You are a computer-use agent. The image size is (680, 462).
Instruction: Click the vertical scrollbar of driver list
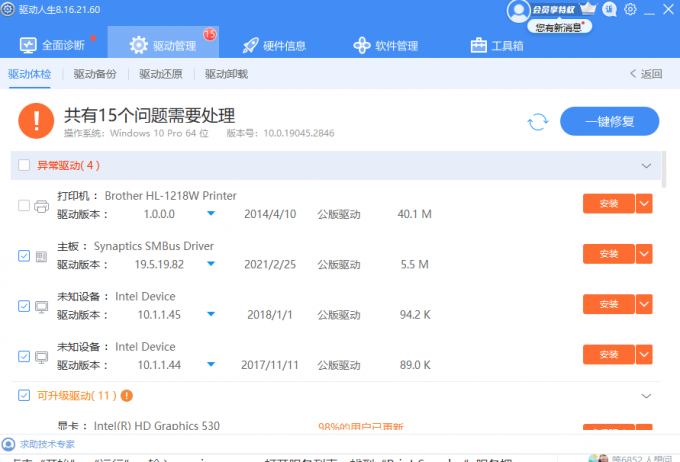click(664, 170)
